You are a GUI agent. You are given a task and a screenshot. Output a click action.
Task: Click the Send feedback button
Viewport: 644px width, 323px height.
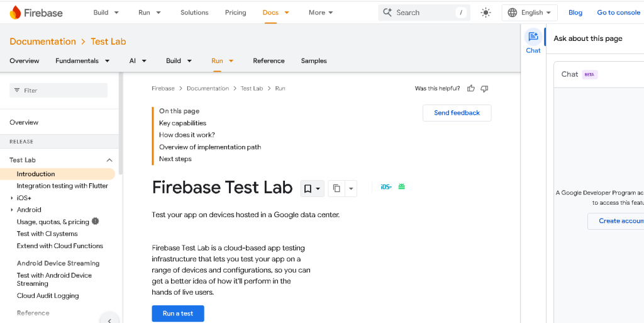coord(457,113)
